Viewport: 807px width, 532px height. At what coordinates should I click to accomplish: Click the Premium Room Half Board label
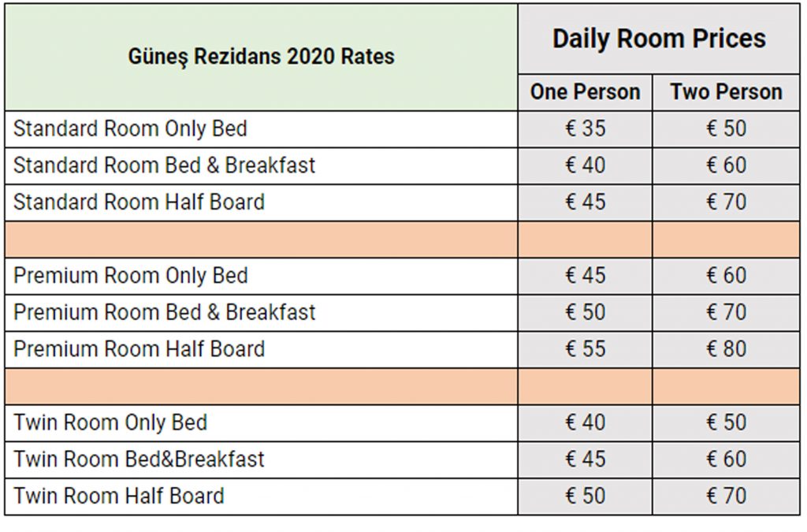click(x=139, y=349)
